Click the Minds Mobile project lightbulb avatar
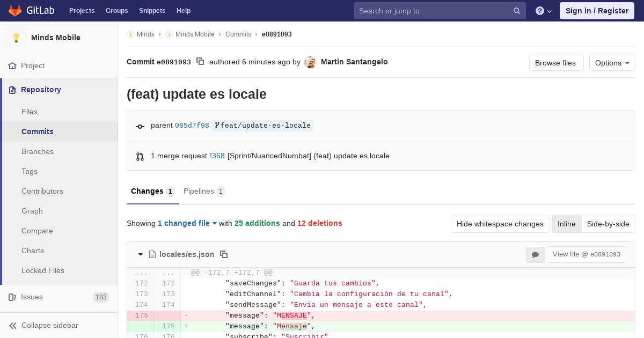Screen dimensions: 644x338 pos(16,38)
